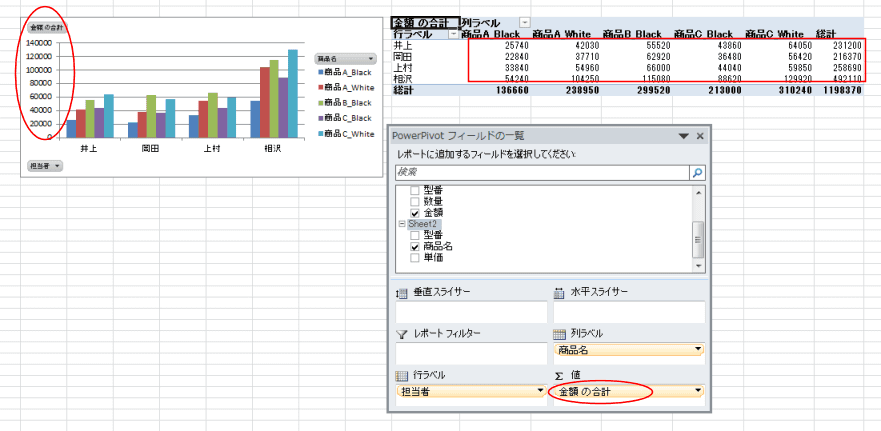The width and height of the screenshot is (881, 431).
Task: Select the 上村 row label cell
Action: pyautogui.click(x=425, y=67)
